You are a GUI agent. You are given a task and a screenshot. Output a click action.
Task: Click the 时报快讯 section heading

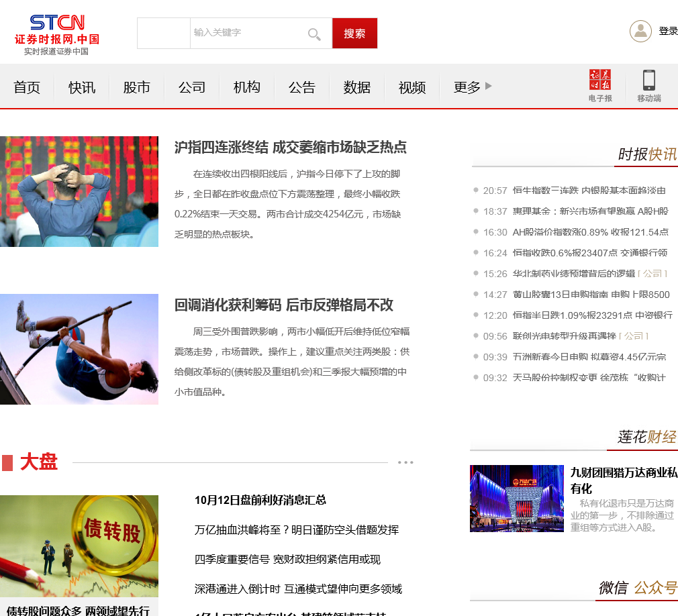pos(647,154)
